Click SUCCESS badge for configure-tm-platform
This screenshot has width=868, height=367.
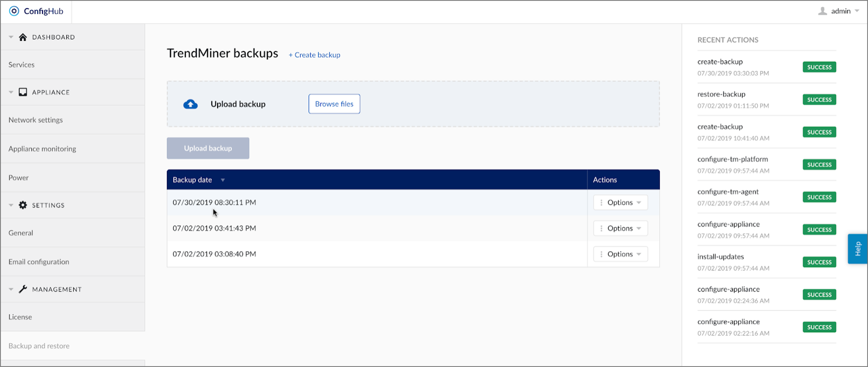pyautogui.click(x=819, y=164)
